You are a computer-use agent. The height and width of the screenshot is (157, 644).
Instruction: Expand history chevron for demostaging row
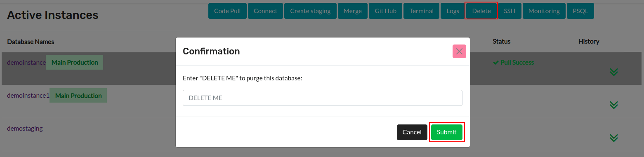pos(614,138)
